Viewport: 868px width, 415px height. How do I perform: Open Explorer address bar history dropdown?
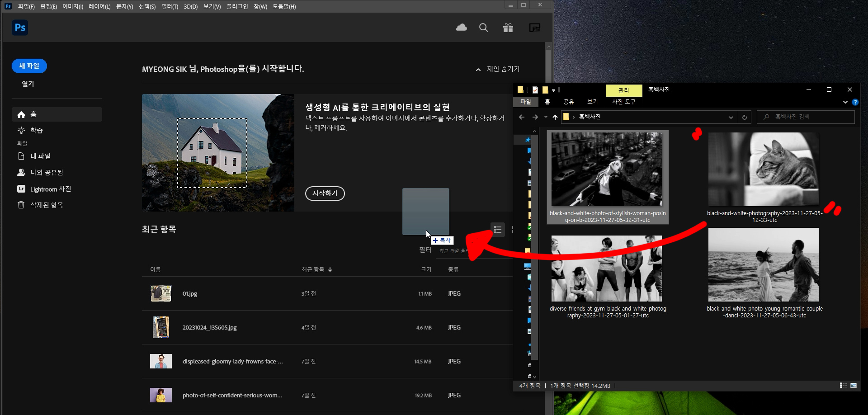tap(731, 117)
